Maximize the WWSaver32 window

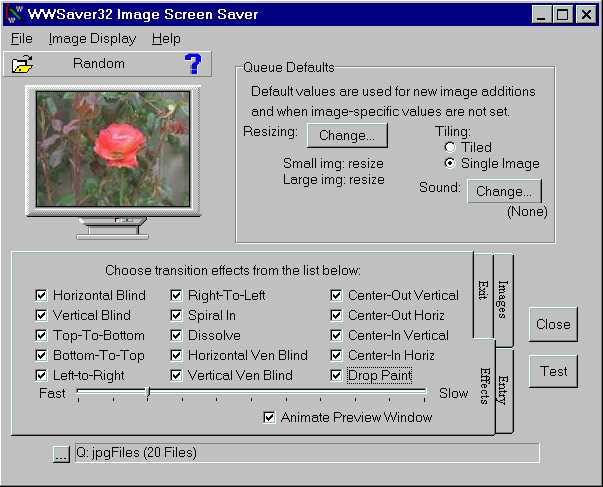pos(562,15)
